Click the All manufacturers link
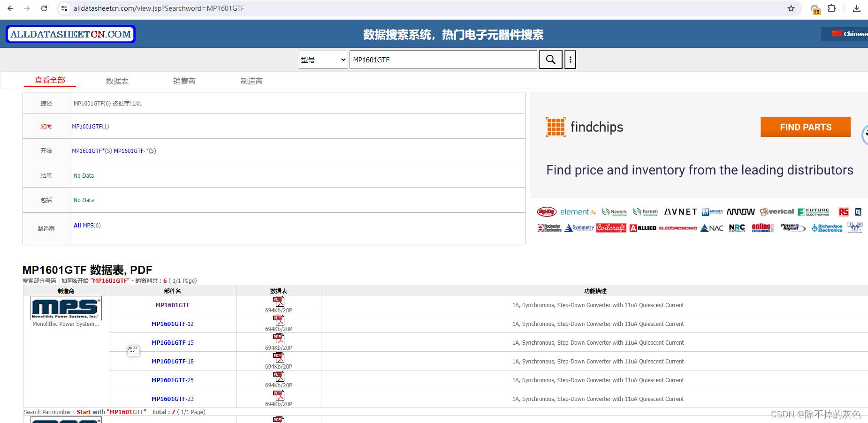Screen dimensions: 868x423 coord(77,226)
